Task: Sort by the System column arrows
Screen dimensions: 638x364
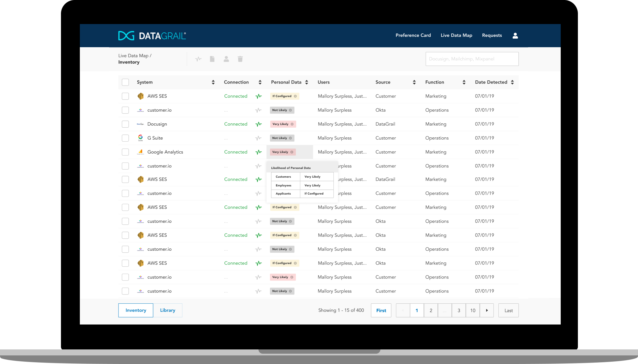Action: [x=213, y=82]
